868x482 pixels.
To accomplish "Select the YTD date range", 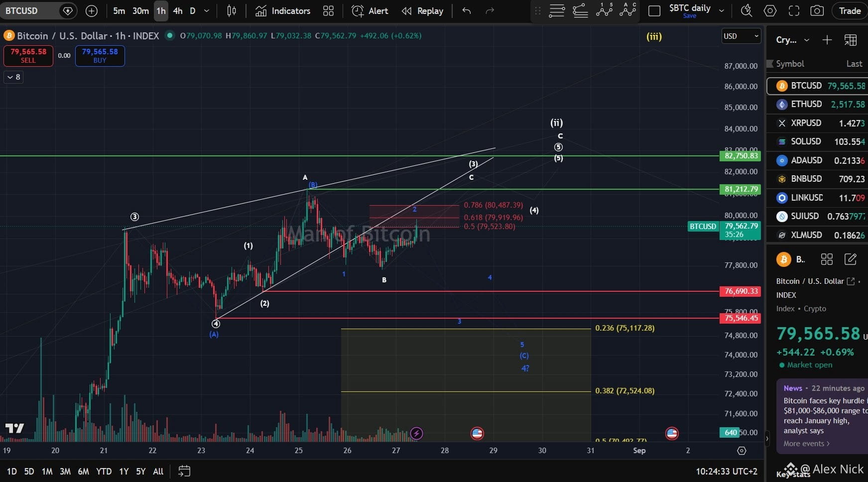I will point(104,472).
